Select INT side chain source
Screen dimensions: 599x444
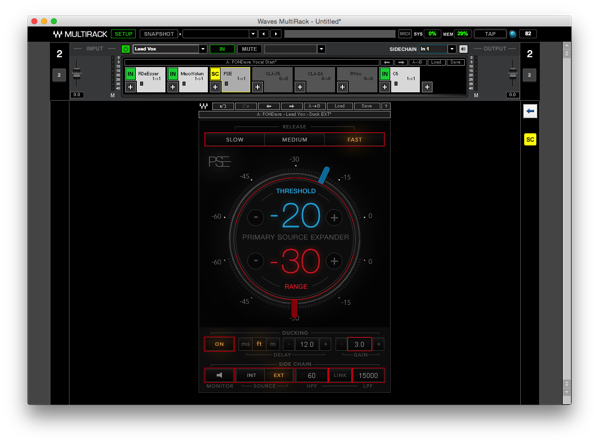coord(251,375)
